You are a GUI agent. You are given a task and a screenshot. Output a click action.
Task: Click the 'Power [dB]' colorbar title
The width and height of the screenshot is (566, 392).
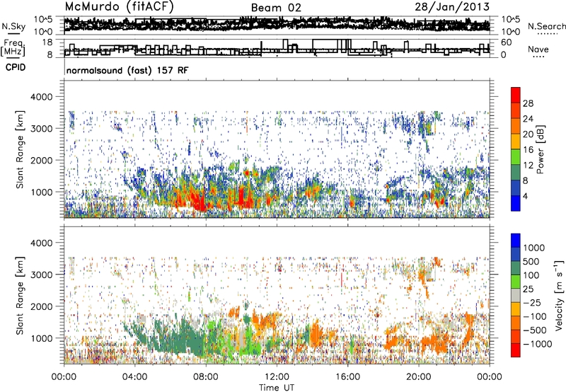pyautogui.click(x=540, y=149)
